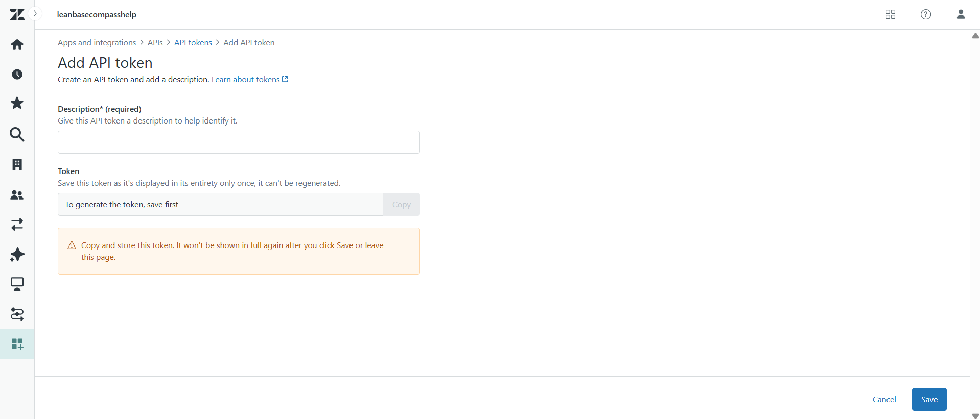Open Recently viewed clock icon
This screenshot has width=980, height=419.
[x=17, y=75]
